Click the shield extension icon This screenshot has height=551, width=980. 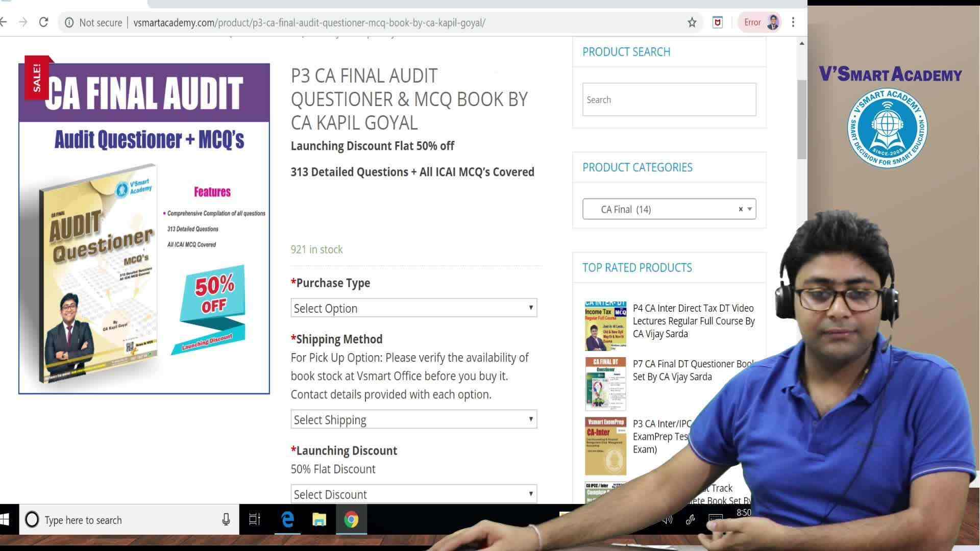pyautogui.click(x=717, y=22)
